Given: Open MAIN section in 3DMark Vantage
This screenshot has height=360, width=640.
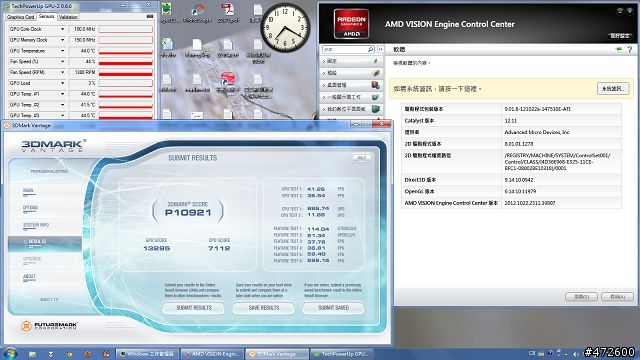Looking at the screenshot, I should point(28,191).
